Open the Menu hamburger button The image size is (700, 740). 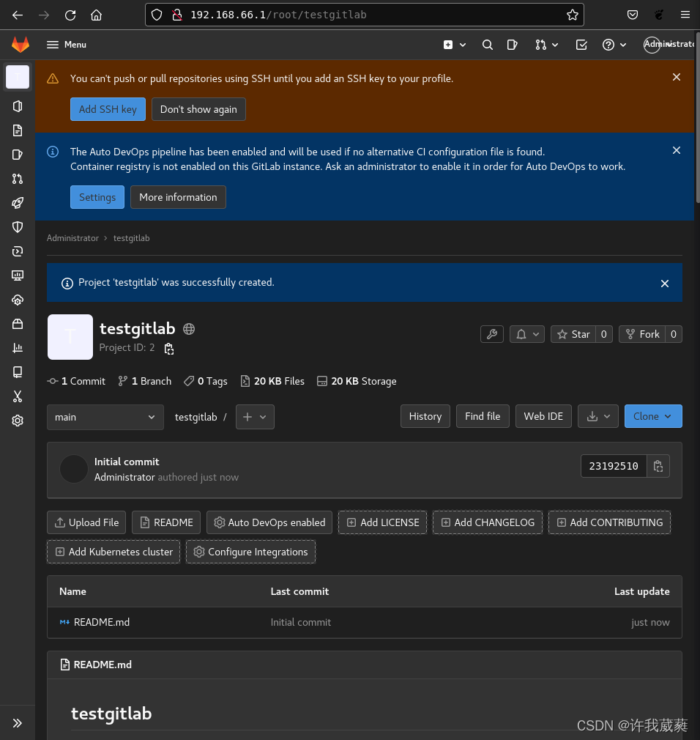[66, 45]
